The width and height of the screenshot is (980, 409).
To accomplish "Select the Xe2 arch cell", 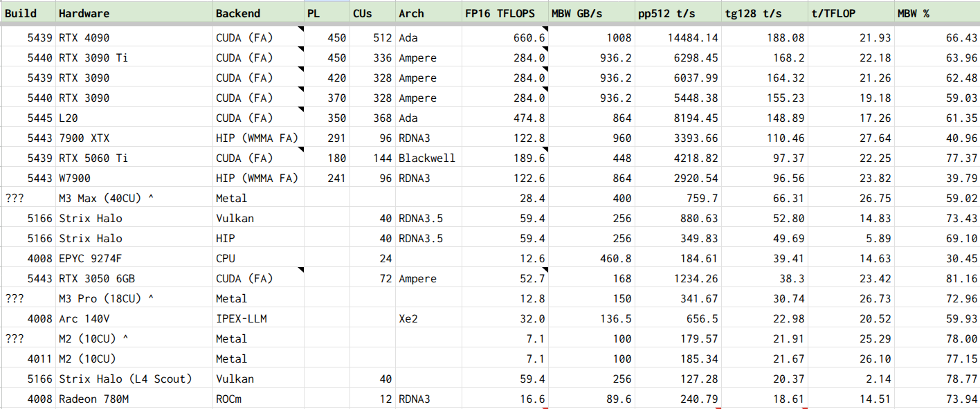I will click(x=428, y=319).
